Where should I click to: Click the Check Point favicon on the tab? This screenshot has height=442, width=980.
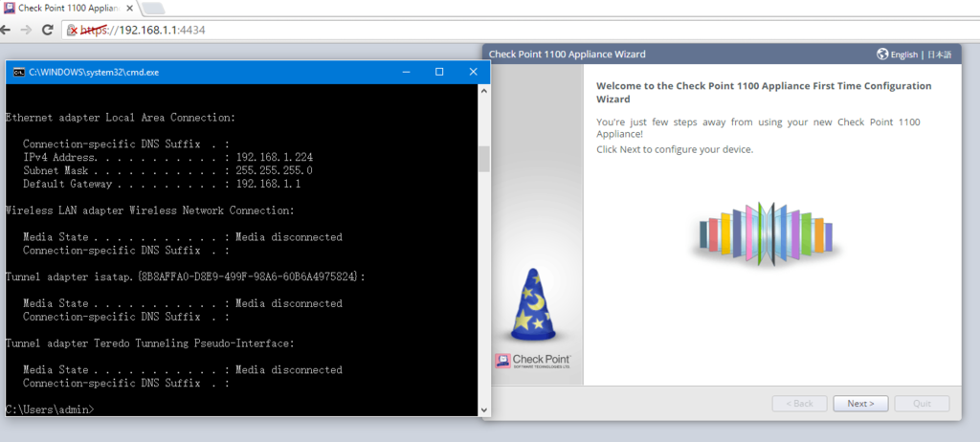click(10, 8)
